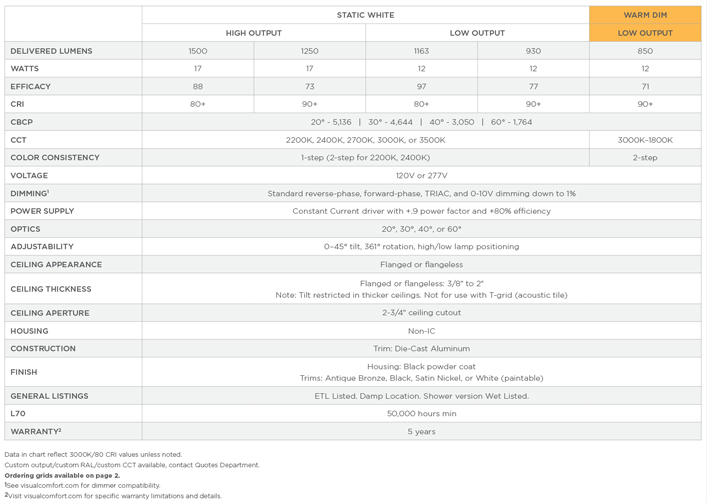Click the 2-step color consistency cell
The width and height of the screenshot is (707, 503).
(x=645, y=158)
